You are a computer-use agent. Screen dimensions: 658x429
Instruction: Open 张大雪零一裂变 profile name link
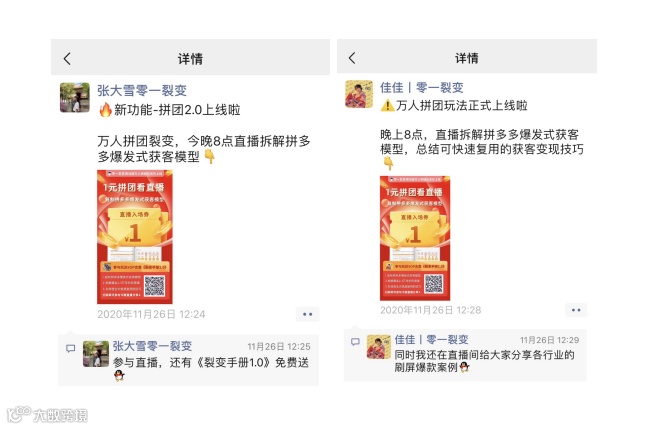tap(142, 90)
